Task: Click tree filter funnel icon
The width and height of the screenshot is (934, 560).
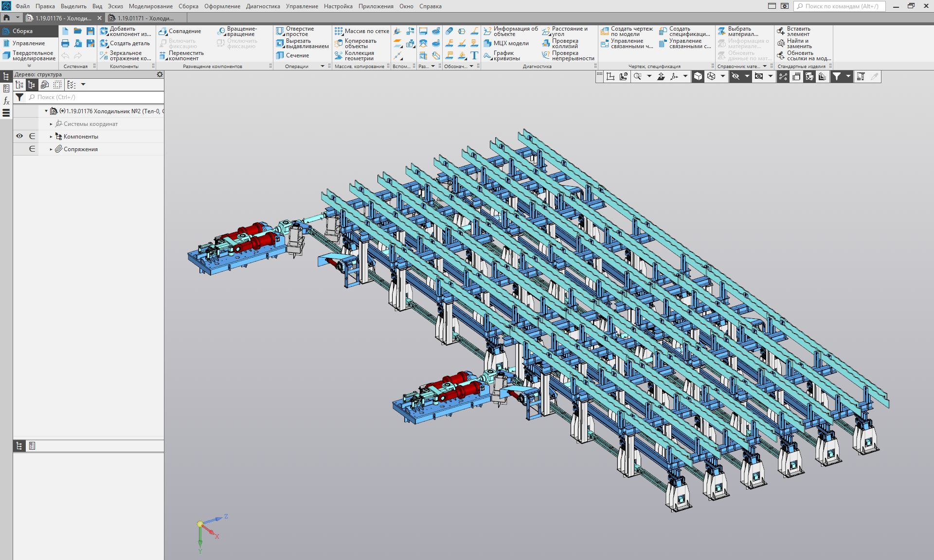Action: coord(19,97)
